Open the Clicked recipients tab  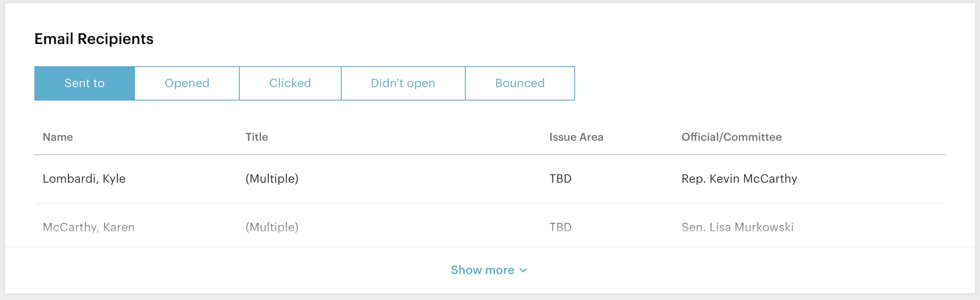(x=290, y=83)
